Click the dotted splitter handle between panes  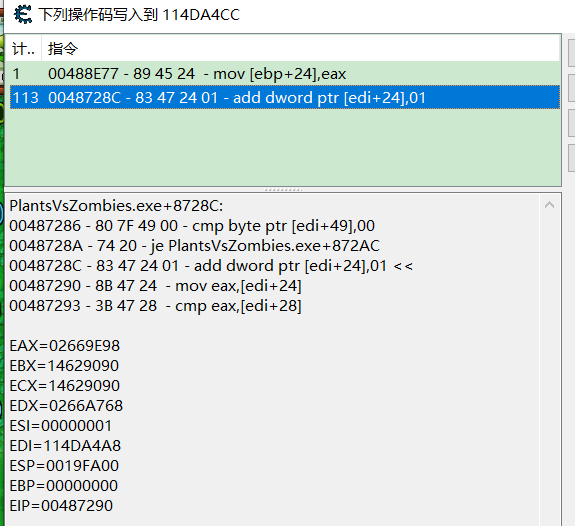coord(283,190)
